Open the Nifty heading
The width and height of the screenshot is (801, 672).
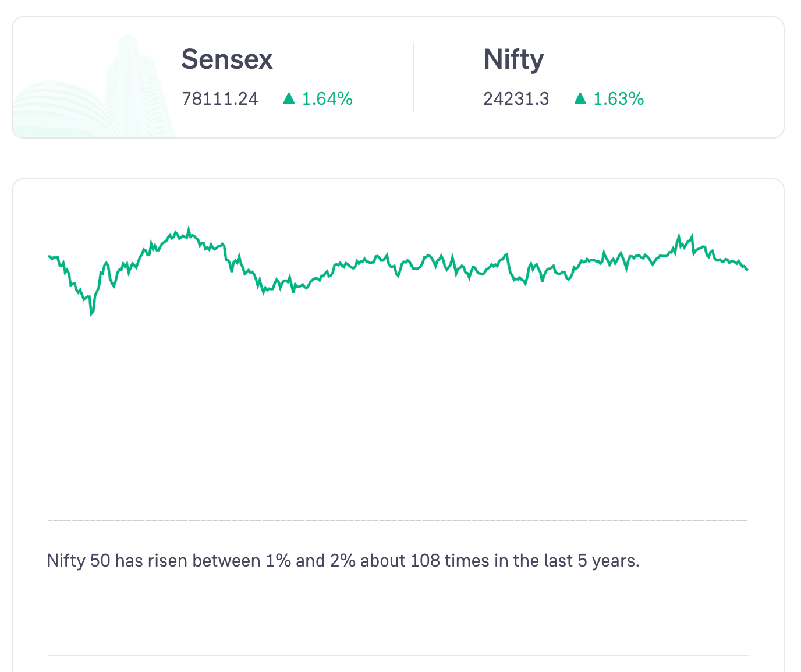coord(513,59)
